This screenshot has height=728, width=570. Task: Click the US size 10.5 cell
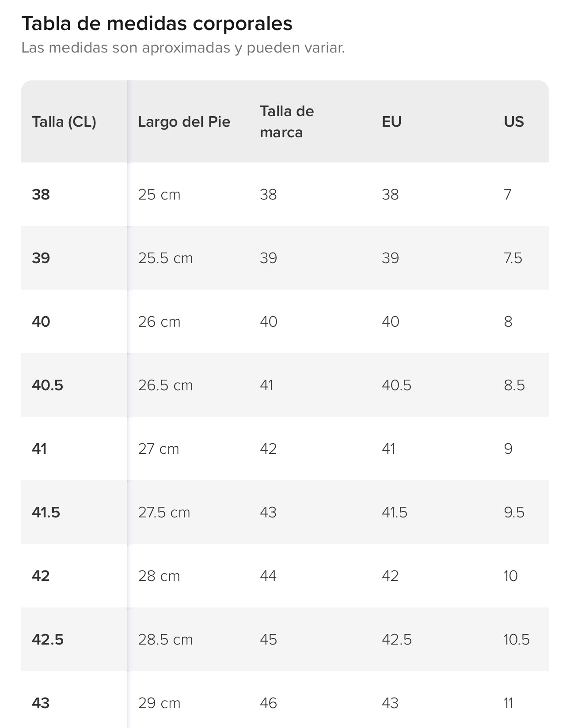516,640
